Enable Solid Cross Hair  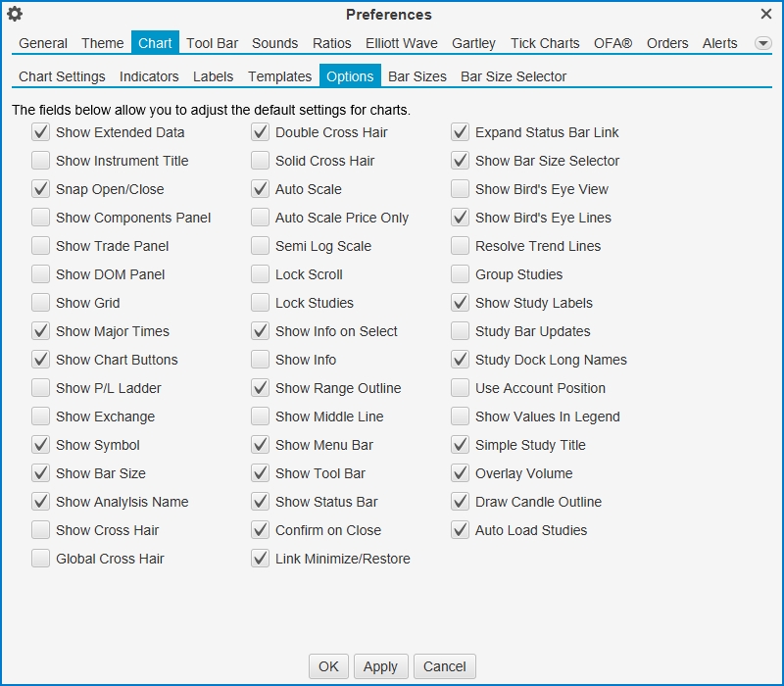(260, 161)
